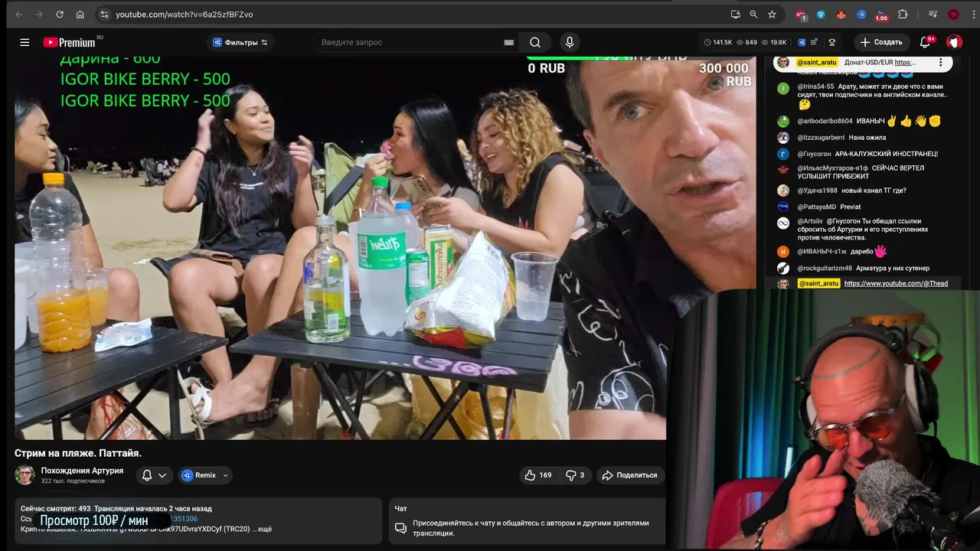Click the IQ badge in the stats bar

(x=802, y=42)
